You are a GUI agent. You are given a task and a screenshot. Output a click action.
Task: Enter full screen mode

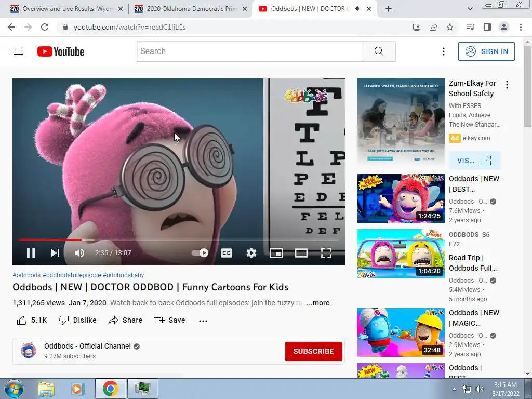click(x=326, y=253)
